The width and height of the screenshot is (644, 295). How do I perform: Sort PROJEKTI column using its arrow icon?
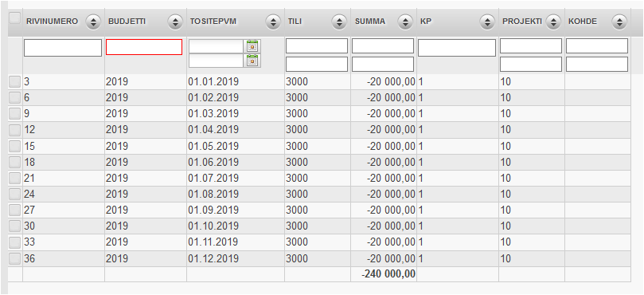553,22
